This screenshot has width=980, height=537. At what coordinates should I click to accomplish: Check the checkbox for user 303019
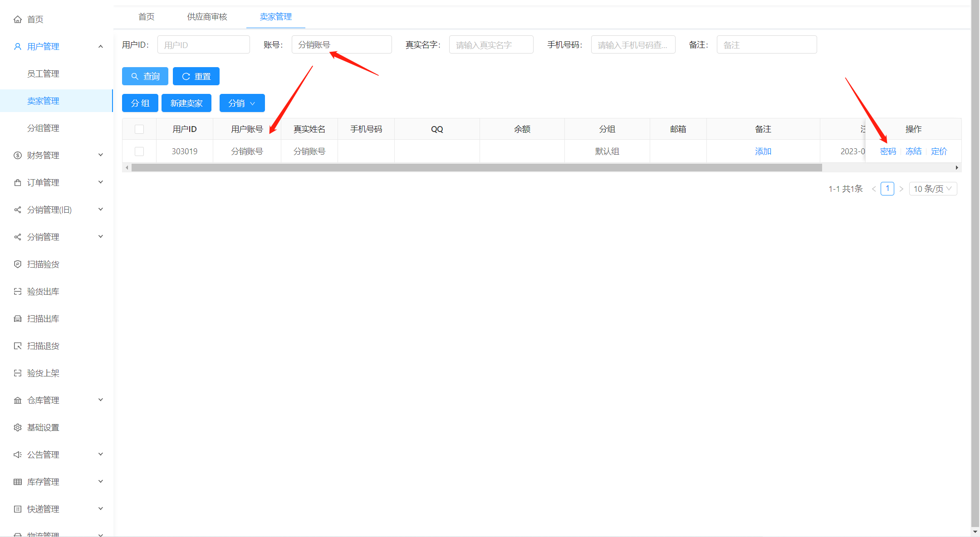(139, 151)
